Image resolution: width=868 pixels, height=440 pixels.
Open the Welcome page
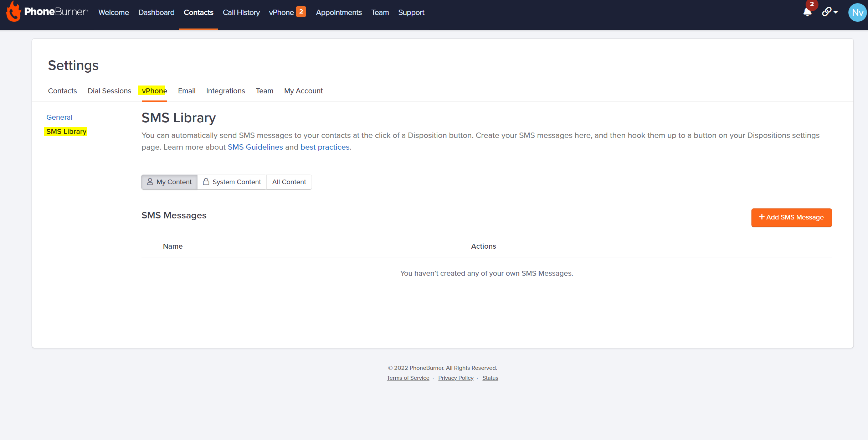pyautogui.click(x=113, y=12)
